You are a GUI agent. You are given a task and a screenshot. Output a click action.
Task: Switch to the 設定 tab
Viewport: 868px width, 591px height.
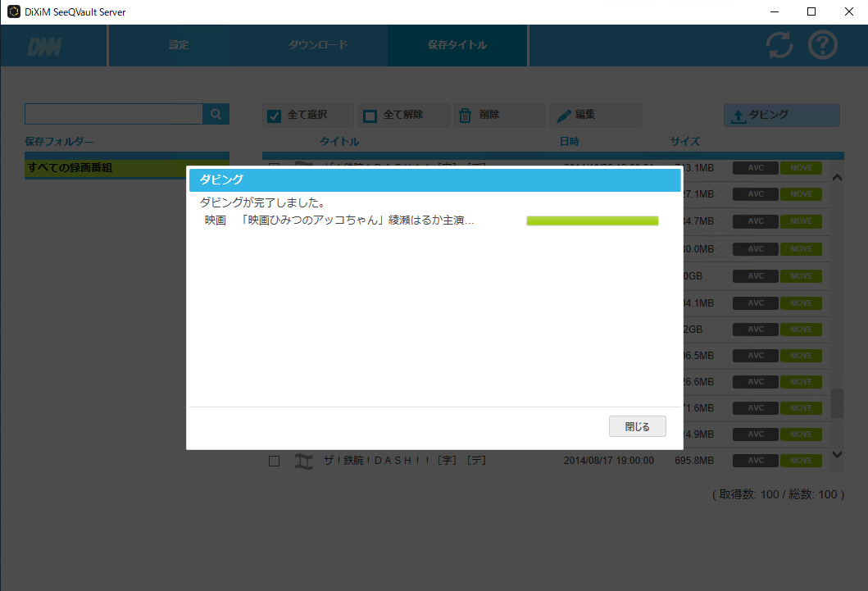[179, 45]
